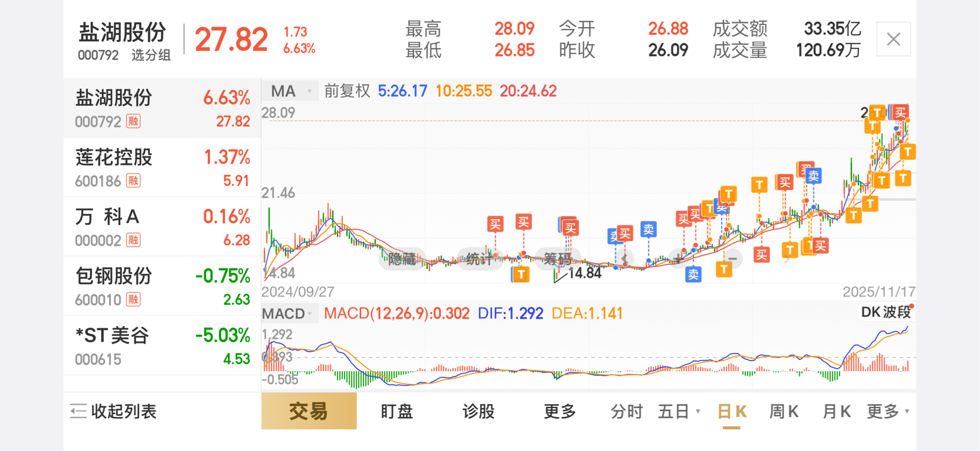Image resolution: width=980 pixels, height=451 pixels.
Task: Click the MA20 value 20:24.62
Action: click(528, 91)
